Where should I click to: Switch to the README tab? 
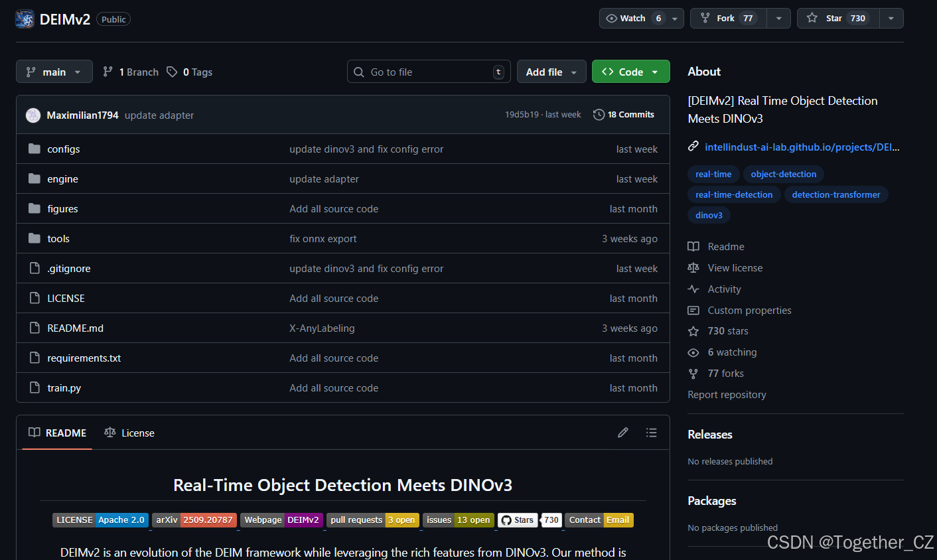pyautogui.click(x=57, y=433)
